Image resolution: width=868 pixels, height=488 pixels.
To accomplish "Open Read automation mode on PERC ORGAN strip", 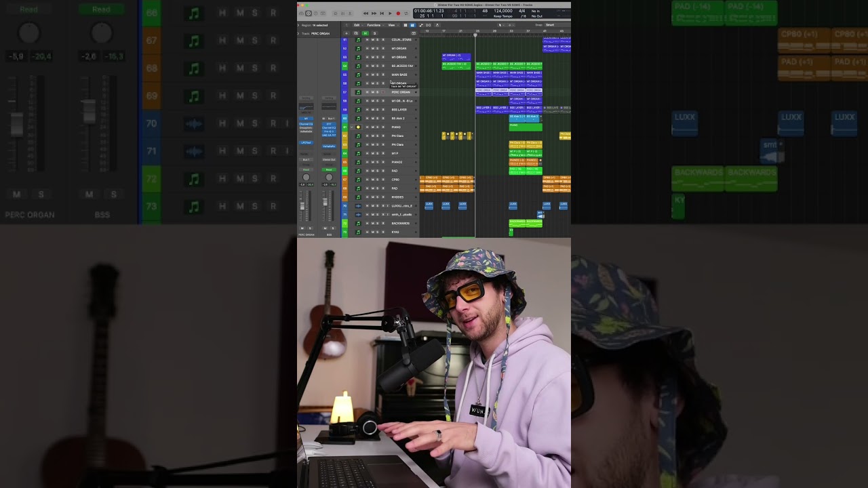I will (306, 169).
